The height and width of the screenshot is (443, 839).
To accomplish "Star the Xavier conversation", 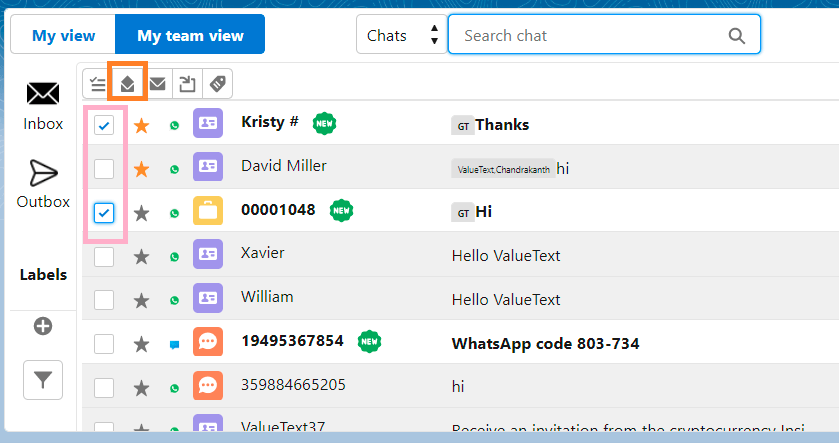I will [142, 257].
